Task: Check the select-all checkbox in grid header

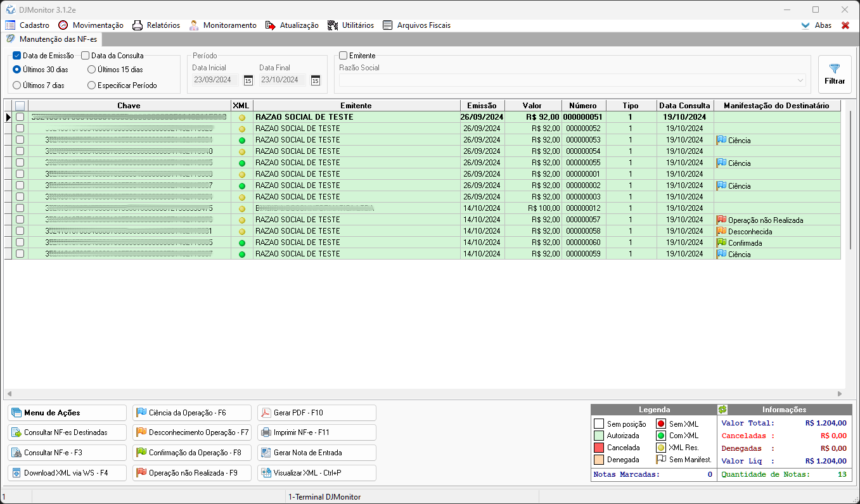Action: (x=20, y=106)
